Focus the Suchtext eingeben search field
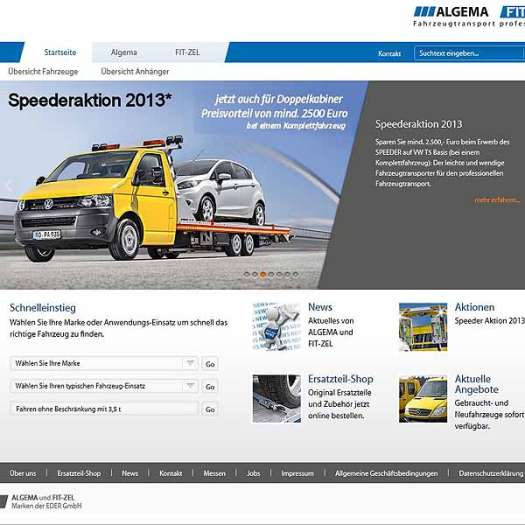Screen dimensions: 525x525 469,53
